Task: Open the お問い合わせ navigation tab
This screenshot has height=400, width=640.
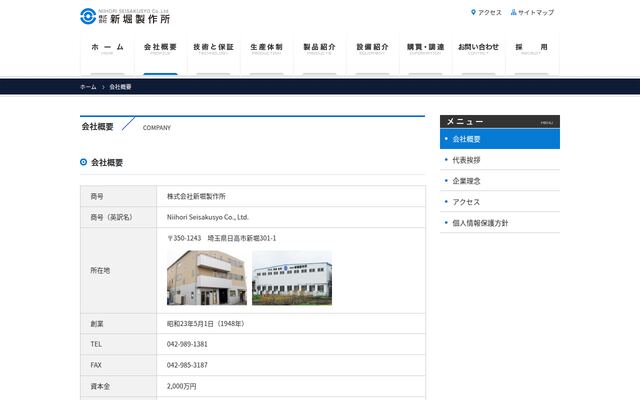Action: 479,54
